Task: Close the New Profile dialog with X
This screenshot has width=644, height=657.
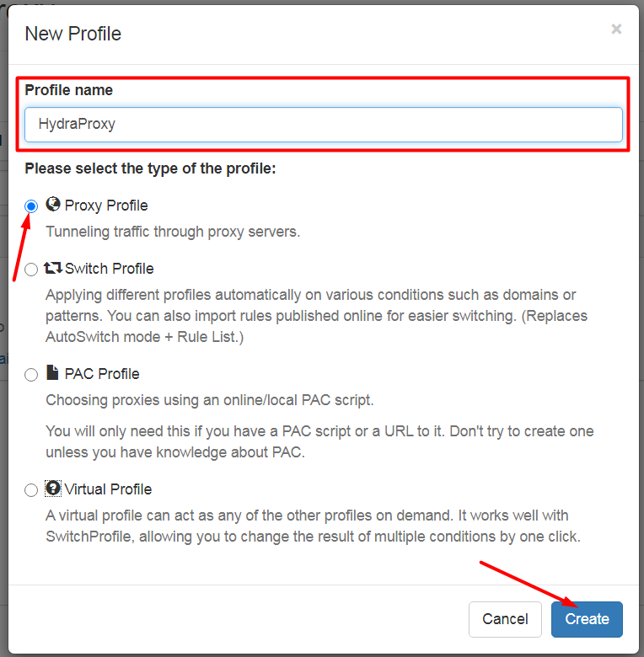Action: (x=616, y=29)
